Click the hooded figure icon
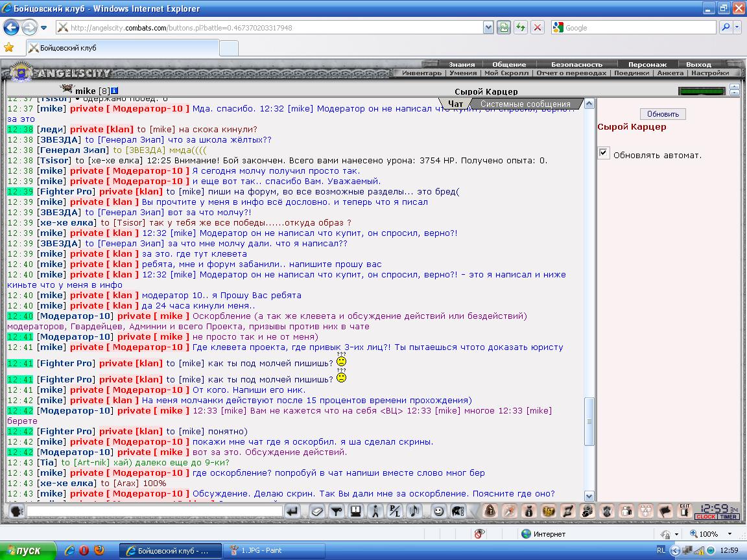This screenshot has height=560, width=747. tap(490, 511)
